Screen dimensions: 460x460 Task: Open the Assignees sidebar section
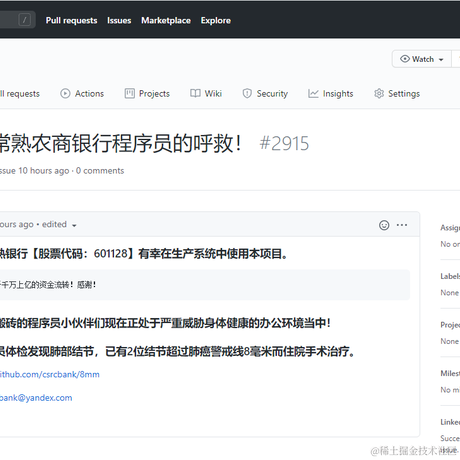[x=450, y=228]
